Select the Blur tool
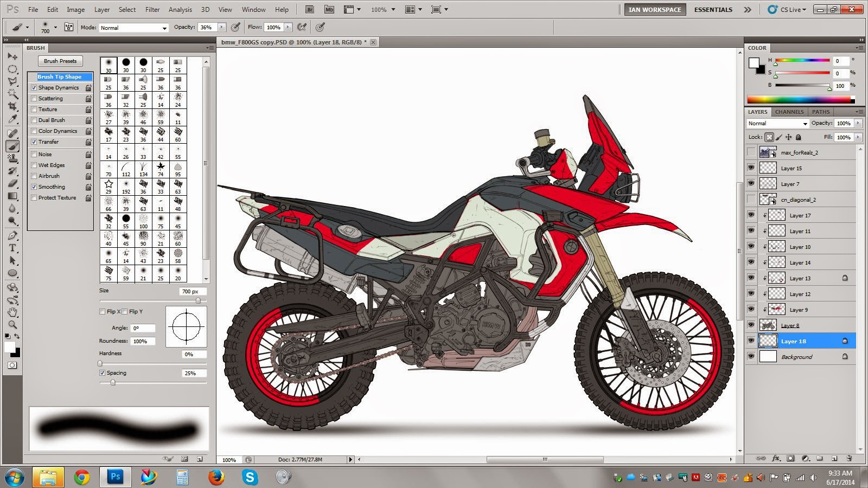Image resolution: width=868 pixels, height=488 pixels. pos(12,208)
